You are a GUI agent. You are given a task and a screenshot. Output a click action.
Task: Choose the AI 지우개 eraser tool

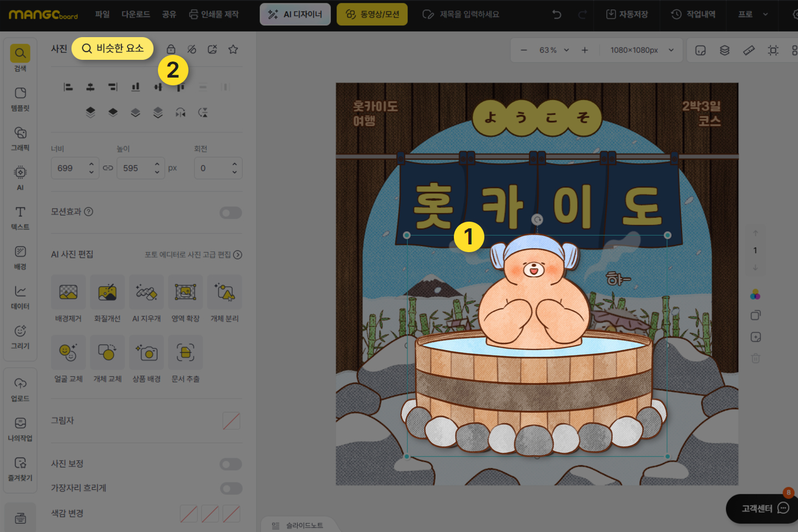coord(146,298)
